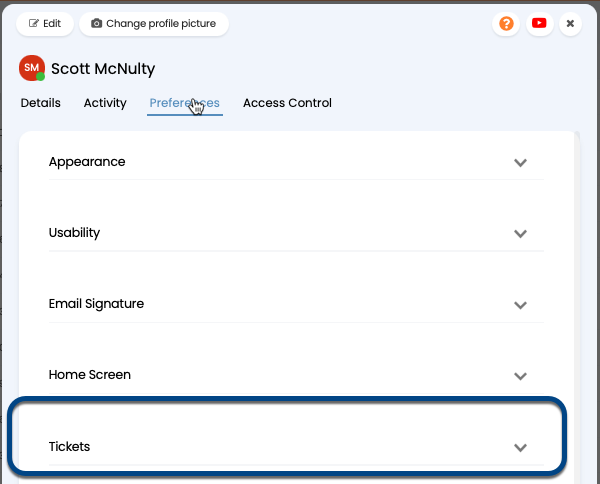
Task: Expand the Usability section chevron
Action: (520, 234)
